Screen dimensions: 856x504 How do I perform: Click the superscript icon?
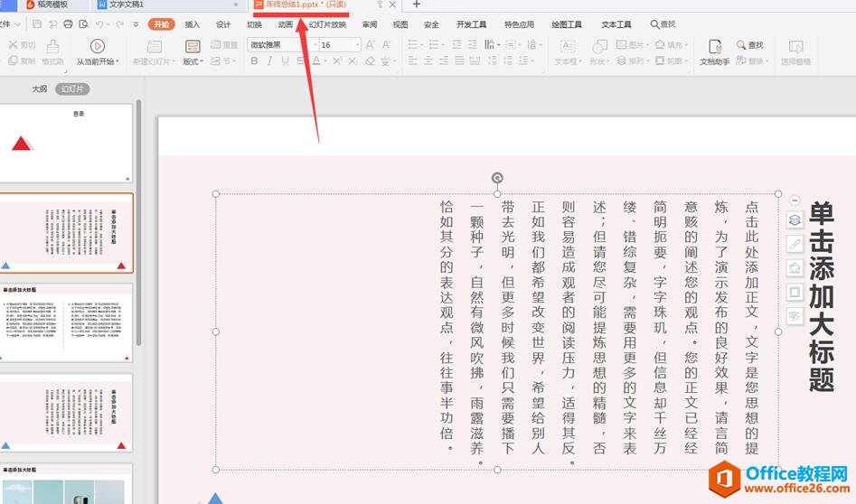click(x=337, y=61)
